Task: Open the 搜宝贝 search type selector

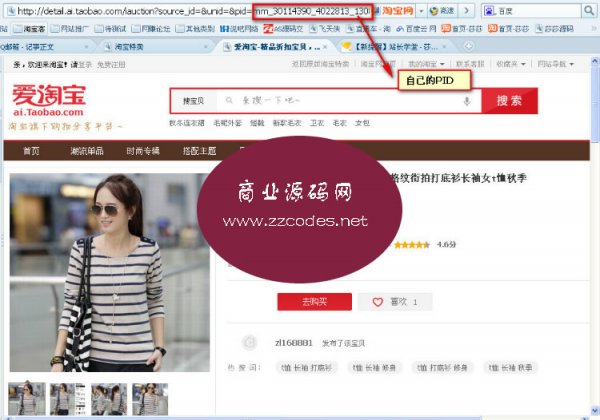Action: (194, 101)
